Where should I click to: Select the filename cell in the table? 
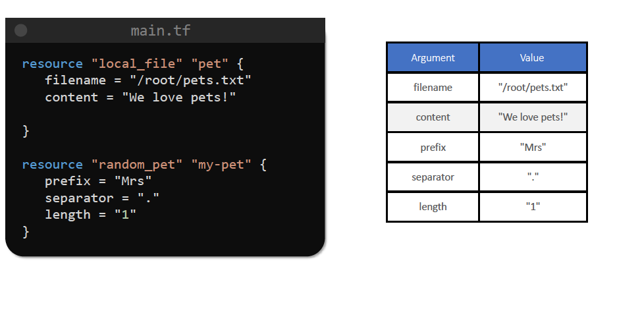point(433,87)
